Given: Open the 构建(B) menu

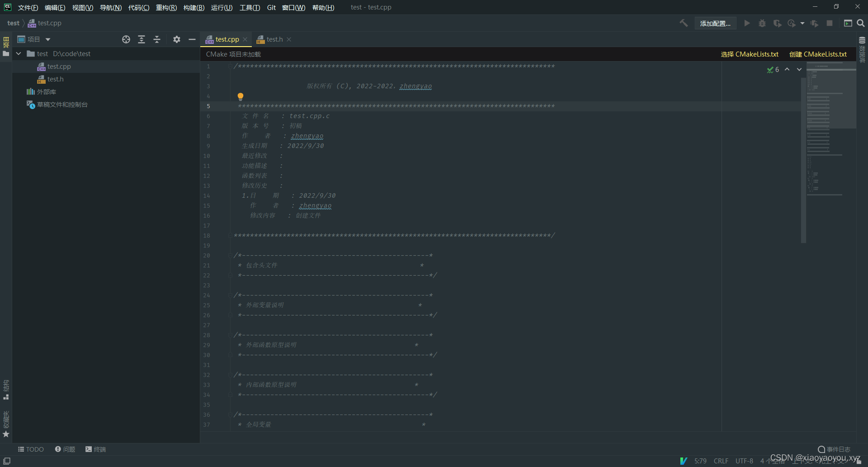Looking at the screenshot, I should [194, 8].
